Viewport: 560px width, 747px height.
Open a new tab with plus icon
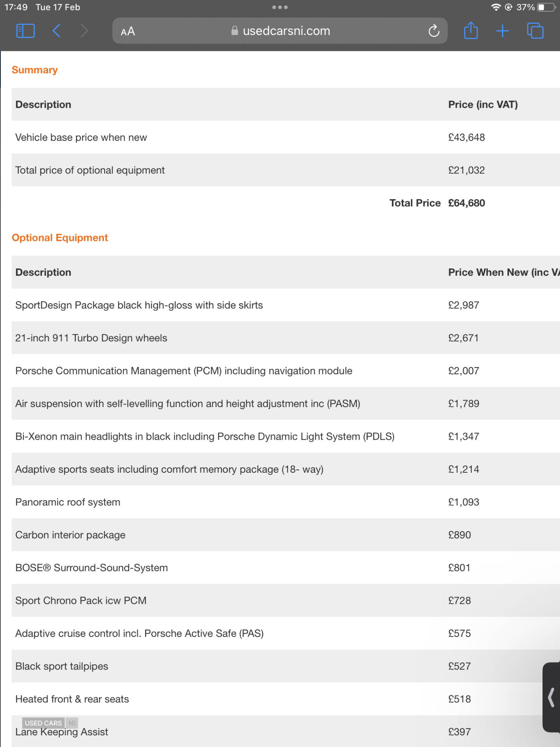502,31
